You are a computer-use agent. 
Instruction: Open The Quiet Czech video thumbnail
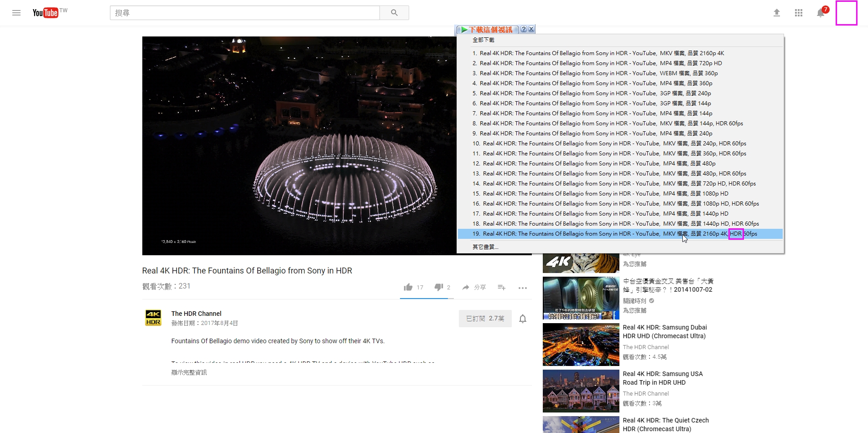coord(581,425)
